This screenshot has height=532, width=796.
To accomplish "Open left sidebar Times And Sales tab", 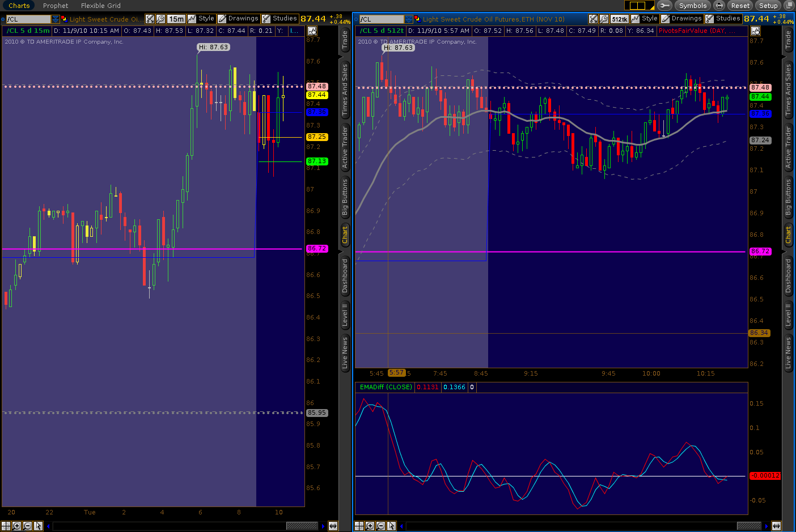I will pyautogui.click(x=345, y=90).
